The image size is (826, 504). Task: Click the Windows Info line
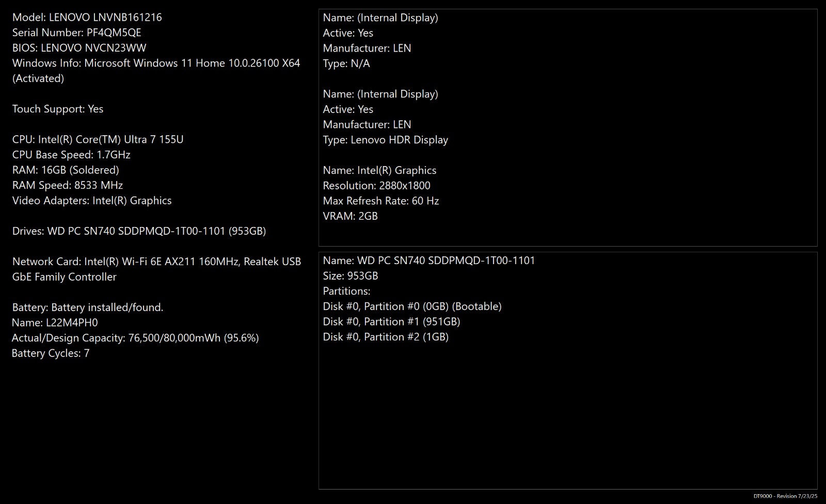click(x=156, y=71)
